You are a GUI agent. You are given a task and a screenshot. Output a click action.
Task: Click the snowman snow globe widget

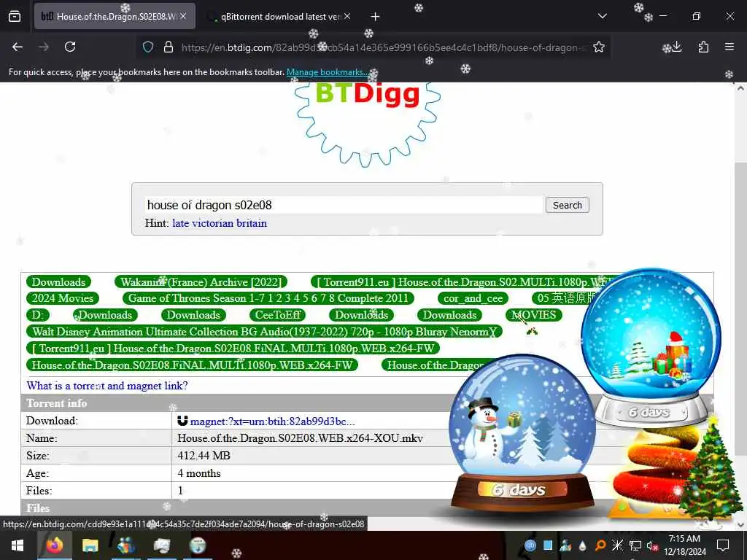[x=522, y=431]
